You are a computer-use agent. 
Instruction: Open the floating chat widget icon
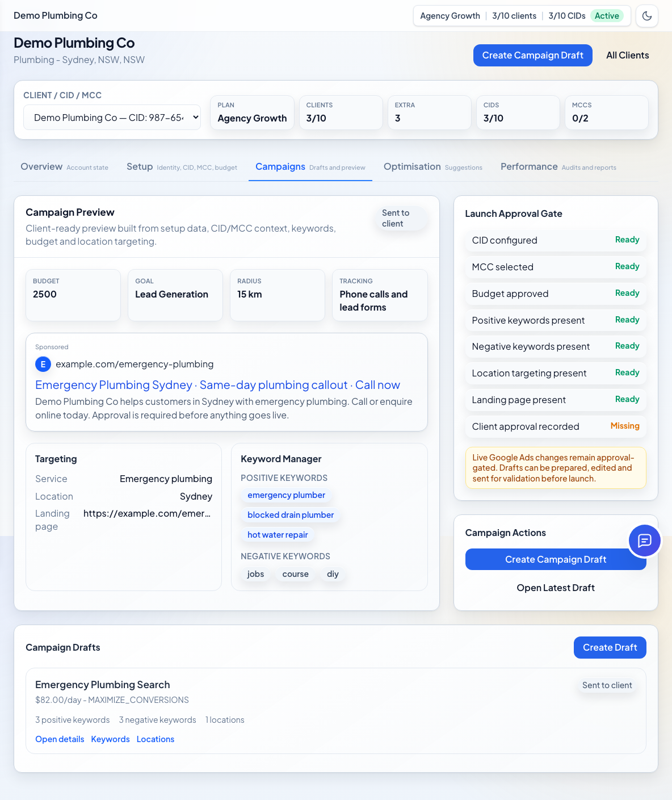[x=645, y=541]
